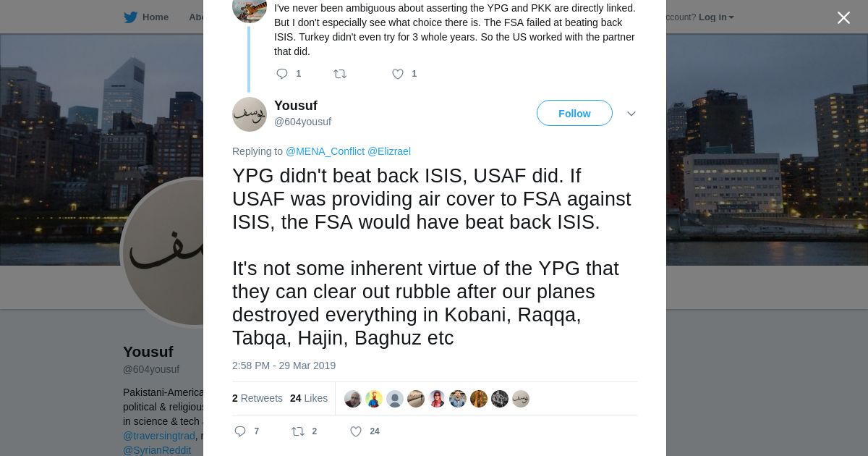The height and width of the screenshot is (456, 868).
Task: Open tweet timestamp 2:58 PM - 29 Mar 2019
Action: click(284, 366)
